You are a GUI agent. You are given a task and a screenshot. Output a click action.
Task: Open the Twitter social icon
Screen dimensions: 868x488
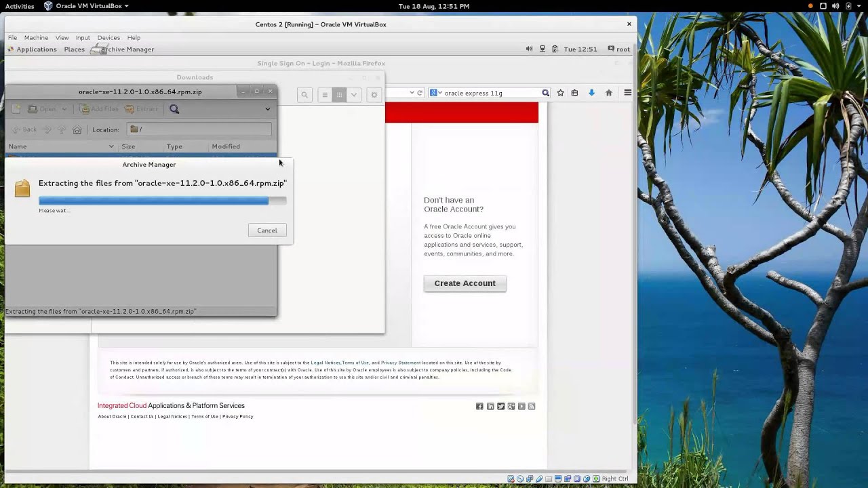pyautogui.click(x=500, y=406)
